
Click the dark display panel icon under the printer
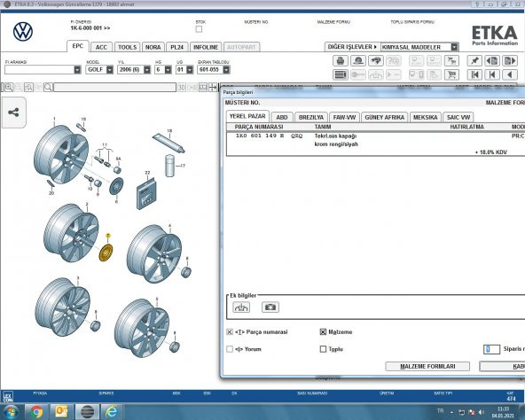tap(341, 74)
